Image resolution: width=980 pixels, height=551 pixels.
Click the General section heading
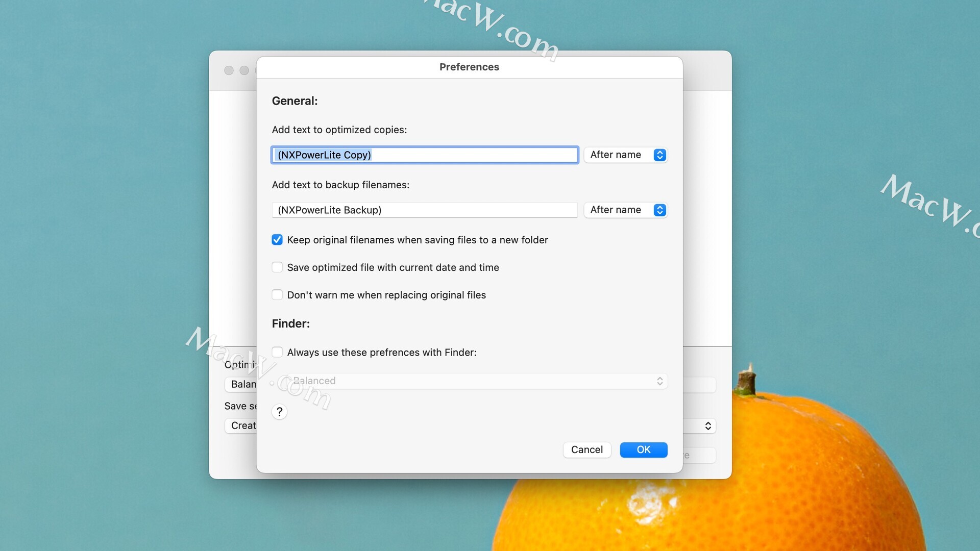295,101
